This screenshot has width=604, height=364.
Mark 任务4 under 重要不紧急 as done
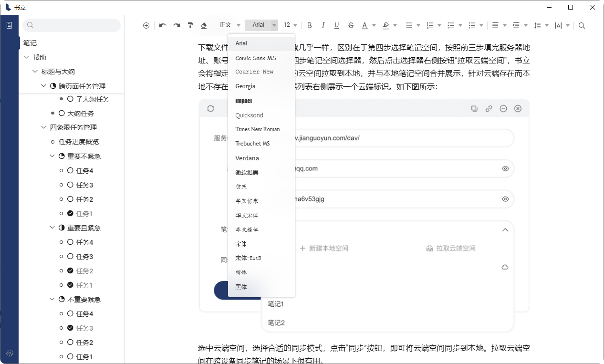pos(70,171)
